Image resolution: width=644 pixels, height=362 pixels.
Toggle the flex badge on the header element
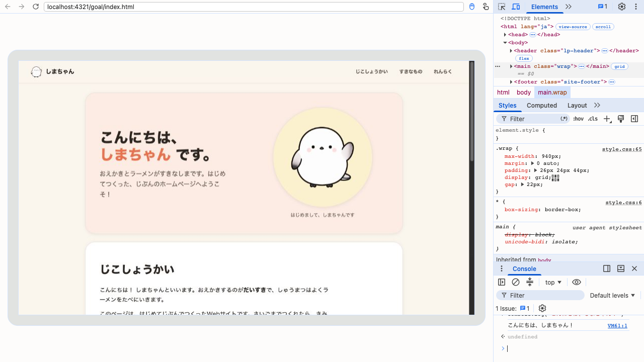pyautogui.click(x=524, y=58)
